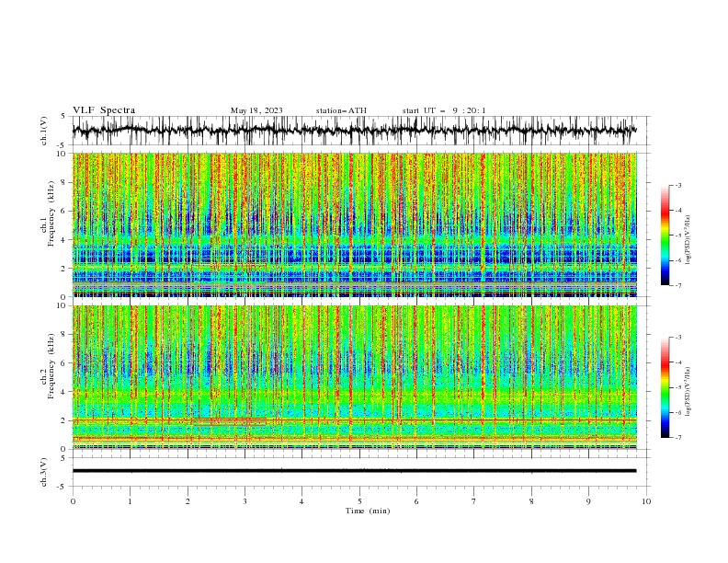Click the "Time (min)" axis label
This screenshot has height=563, width=728.
pos(368,511)
